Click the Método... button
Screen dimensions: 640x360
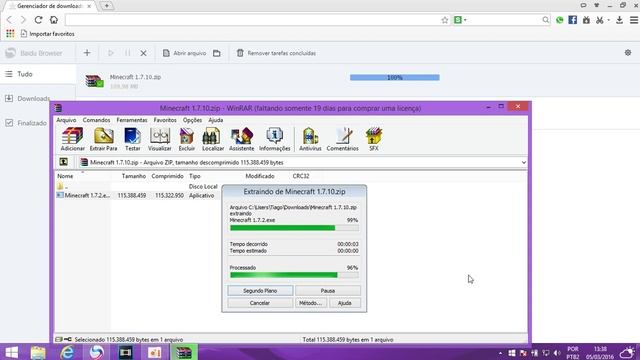[311, 303]
